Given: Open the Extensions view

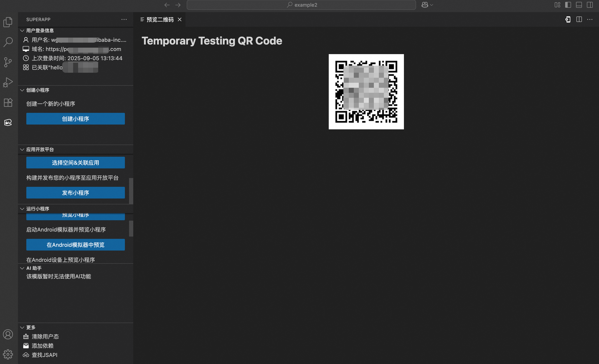Looking at the screenshot, I should click(8, 102).
